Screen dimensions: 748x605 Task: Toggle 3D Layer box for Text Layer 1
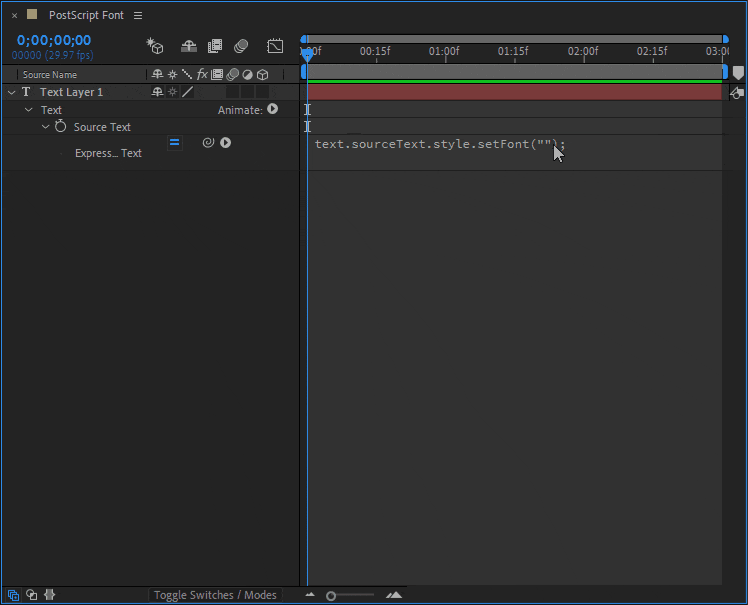[262, 92]
